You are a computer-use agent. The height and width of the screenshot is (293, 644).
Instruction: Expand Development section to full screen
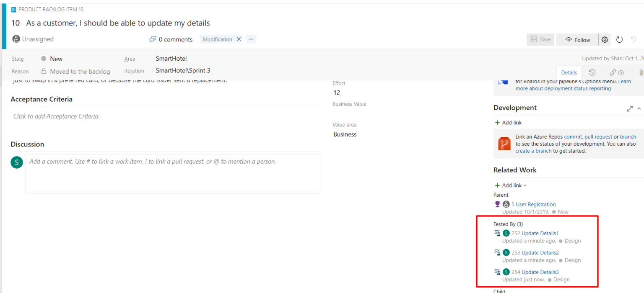tap(629, 108)
